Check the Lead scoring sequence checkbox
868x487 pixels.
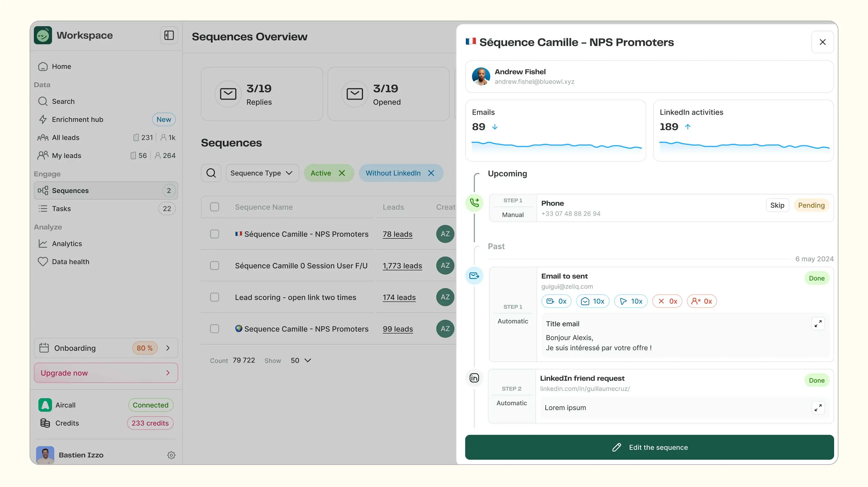point(214,297)
